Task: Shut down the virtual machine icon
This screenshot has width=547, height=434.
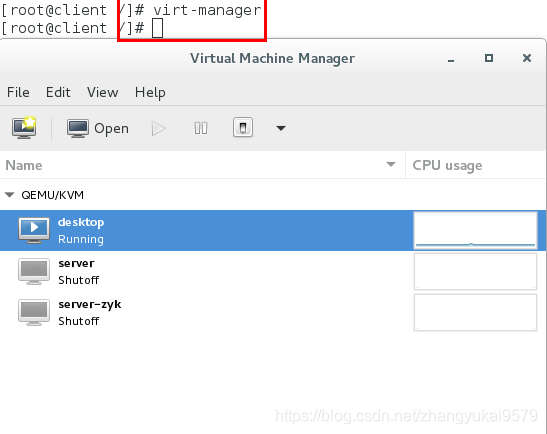Action: pyautogui.click(x=243, y=128)
